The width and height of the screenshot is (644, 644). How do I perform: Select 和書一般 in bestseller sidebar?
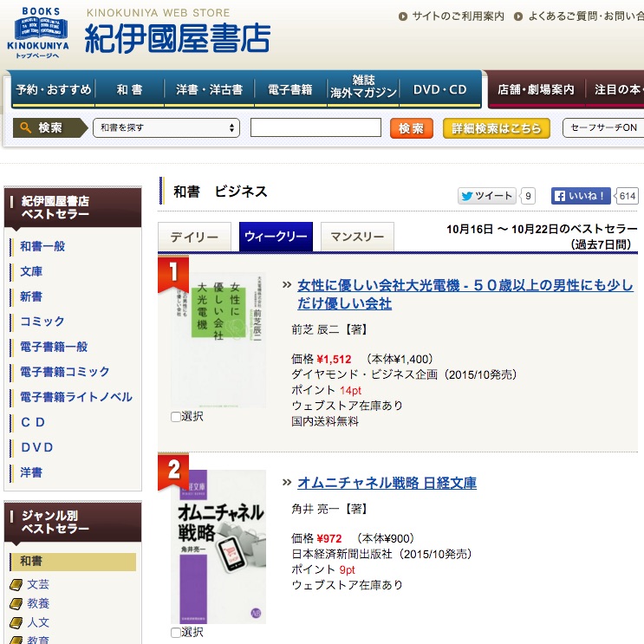[x=42, y=246]
